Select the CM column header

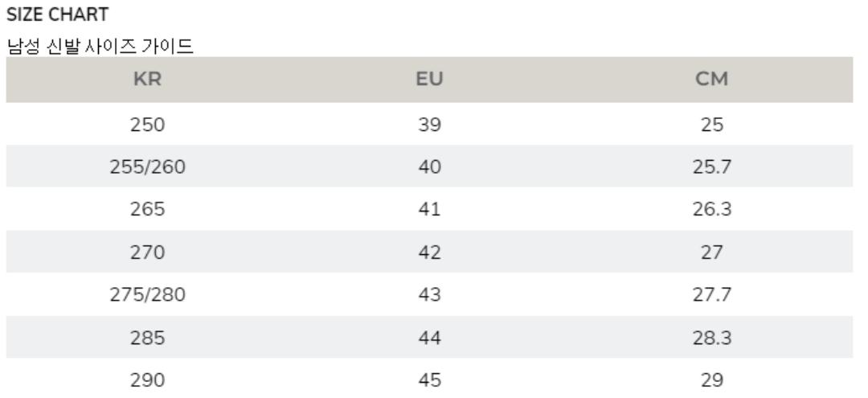point(711,79)
